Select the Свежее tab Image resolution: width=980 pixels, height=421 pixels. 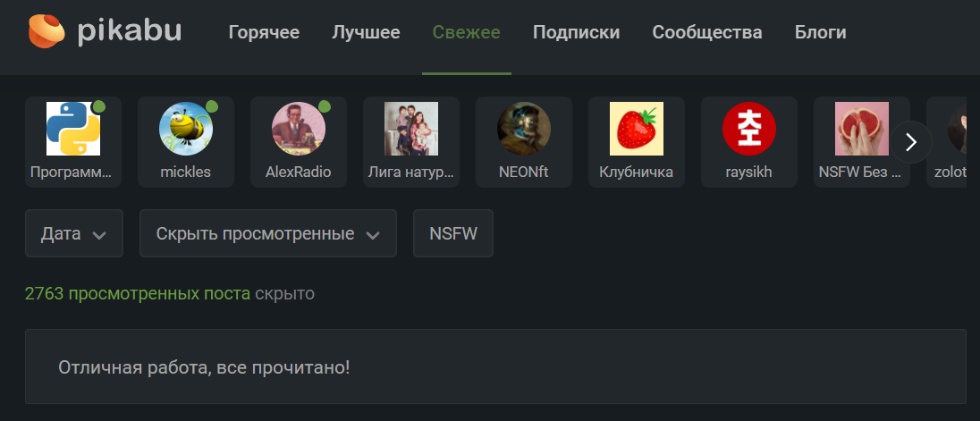(x=466, y=32)
